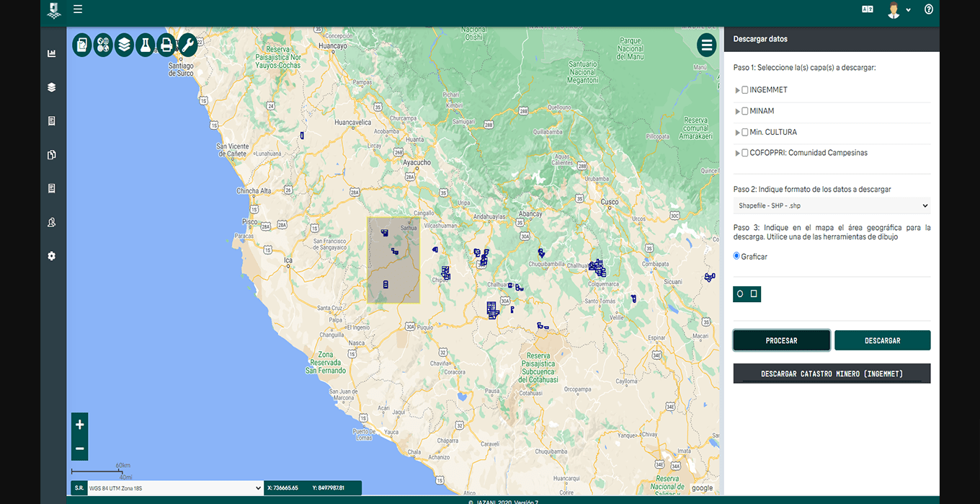Click the Descargar datos panel title
The width and height of the screenshot is (980, 504).
click(760, 39)
